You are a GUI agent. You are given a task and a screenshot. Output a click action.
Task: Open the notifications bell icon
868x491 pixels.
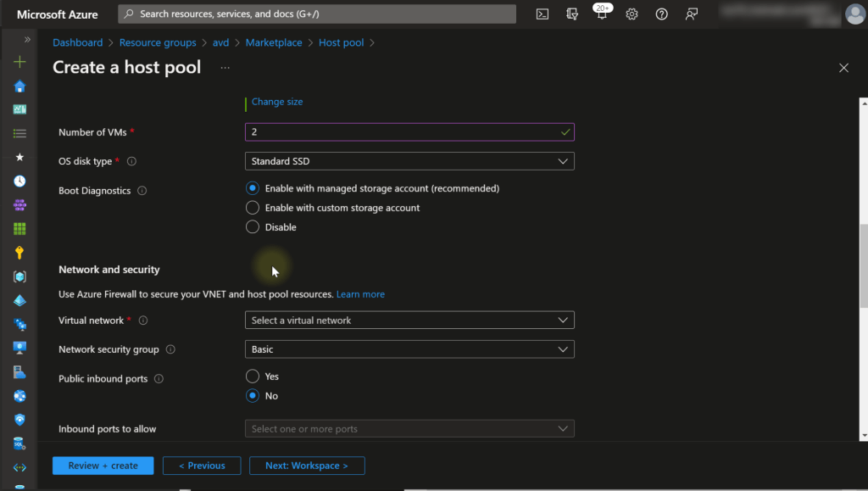tap(602, 14)
